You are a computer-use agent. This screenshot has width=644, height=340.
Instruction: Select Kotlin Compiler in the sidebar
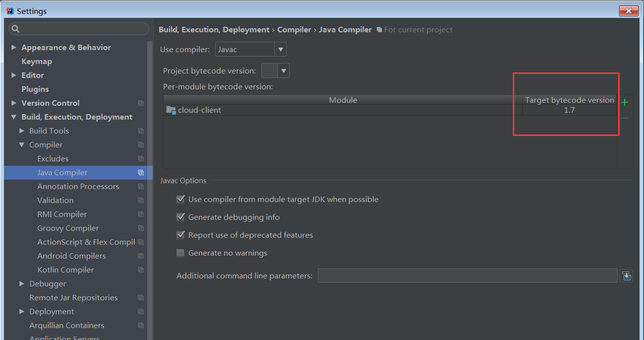65,270
